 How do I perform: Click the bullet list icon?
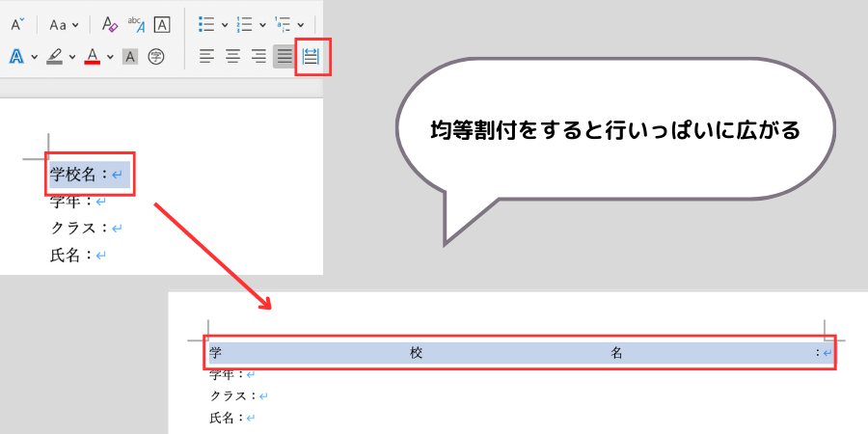(x=206, y=24)
